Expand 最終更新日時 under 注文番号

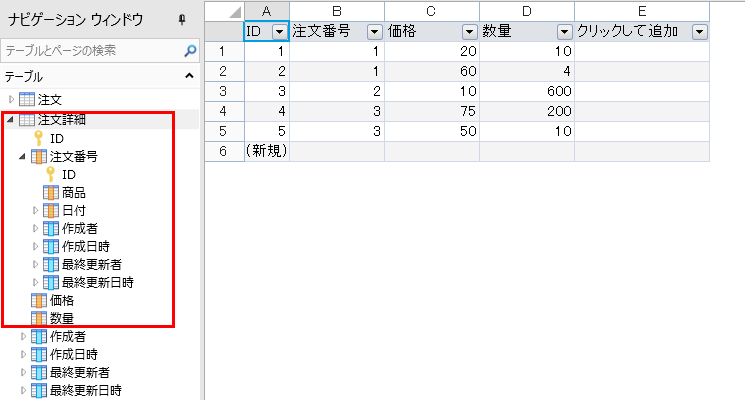click(x=35, y=282)
